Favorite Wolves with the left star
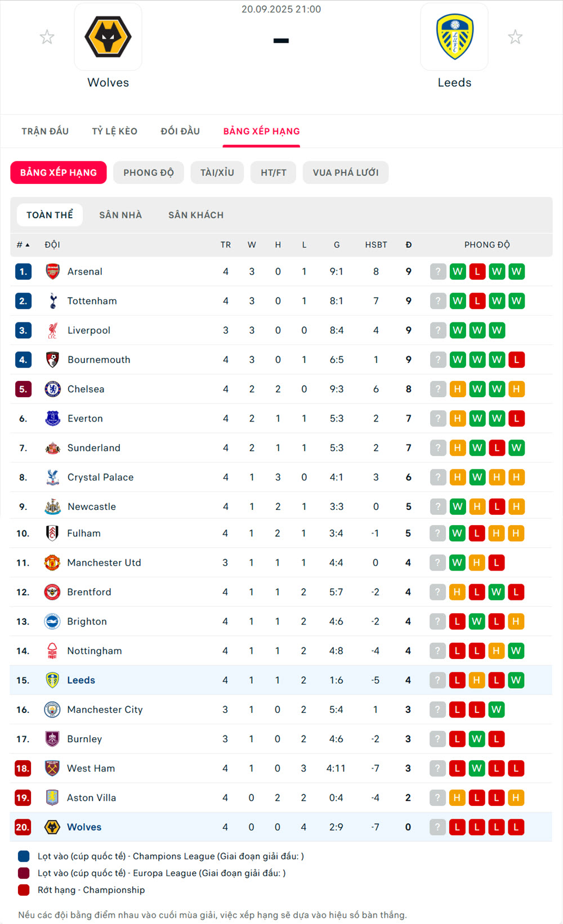 coord(47,37)
